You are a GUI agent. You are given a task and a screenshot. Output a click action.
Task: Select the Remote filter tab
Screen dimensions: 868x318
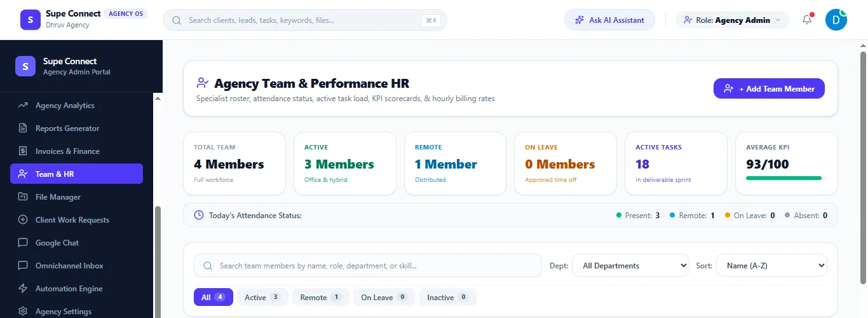tap(321, 297)
